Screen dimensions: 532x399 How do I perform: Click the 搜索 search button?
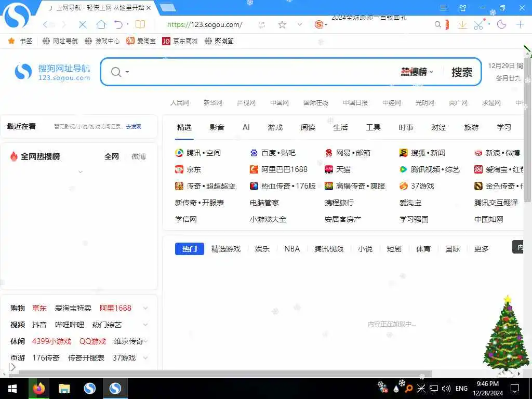point(462,72)
